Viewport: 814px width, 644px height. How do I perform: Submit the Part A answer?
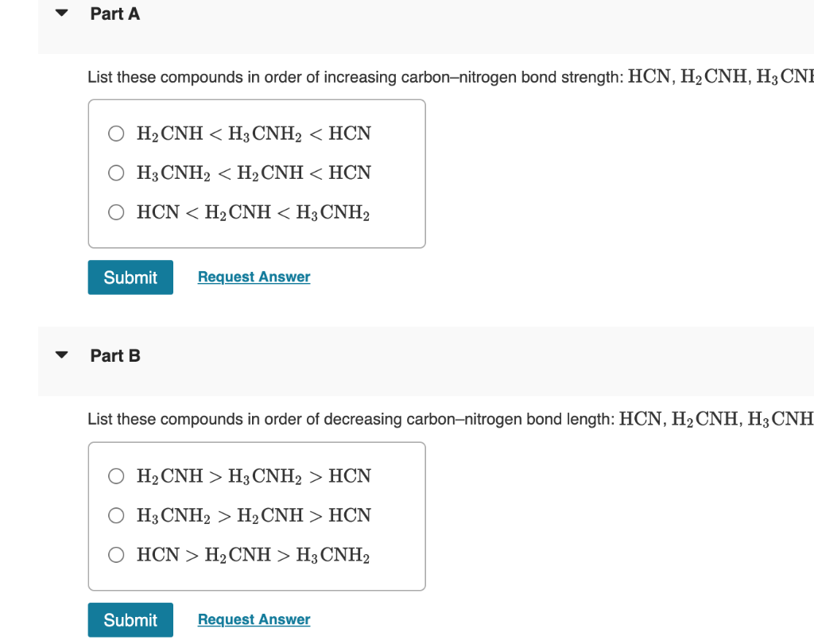pyautogui.click(x=130, y=277)
